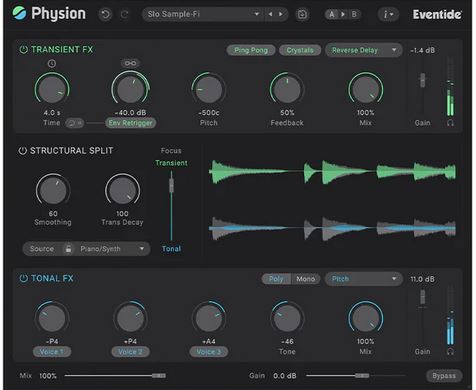The image size is (476, 390).
Task: Click the 0.0 dB global Gain value
Action: coord(285,376)
